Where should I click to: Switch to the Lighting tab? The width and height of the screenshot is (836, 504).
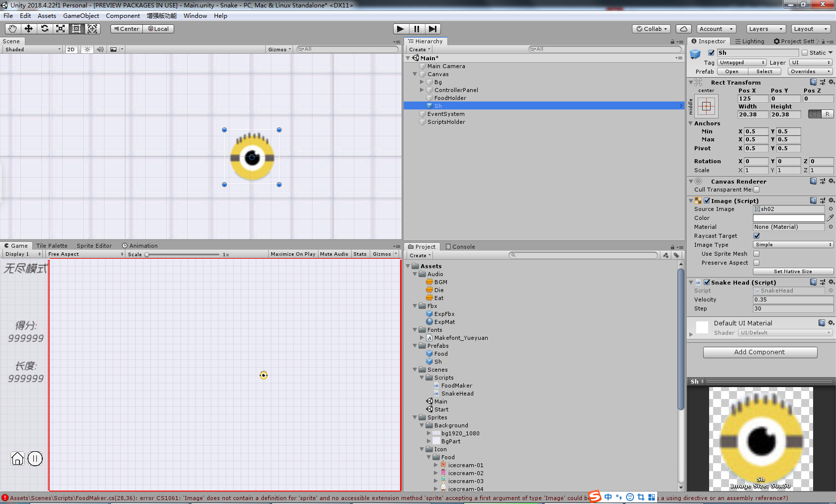click(749, 41)
